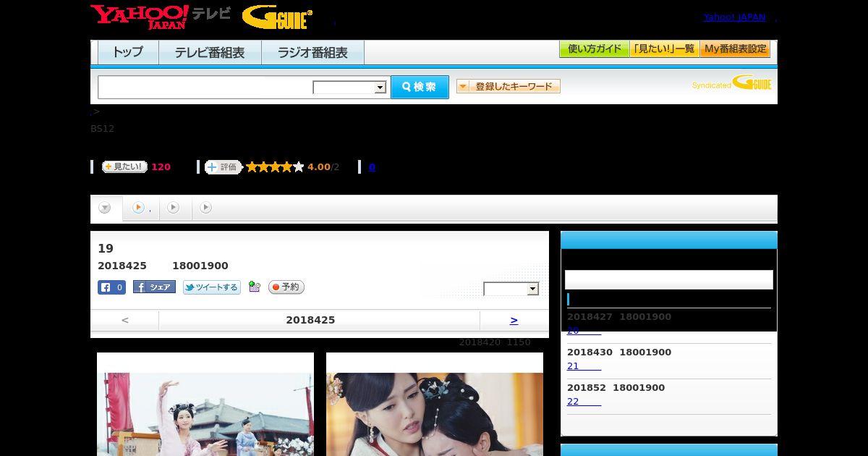868x456 pixels.
Task: Click the episode heading 19
Action: pyautogui.click(x=106, y=248)
